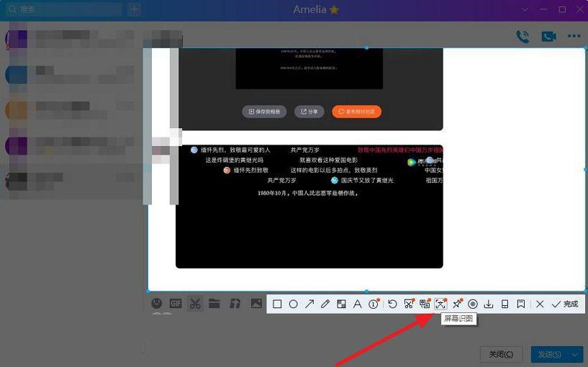Add text with the A tool
Viewport: 588px width, 367px height.
[x=357, y=304]
